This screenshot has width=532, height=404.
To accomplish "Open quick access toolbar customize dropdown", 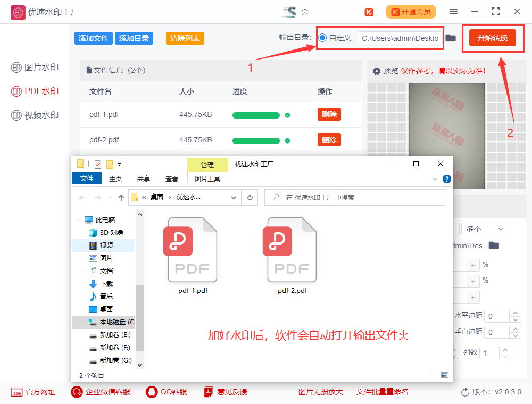I will [119, 165].
